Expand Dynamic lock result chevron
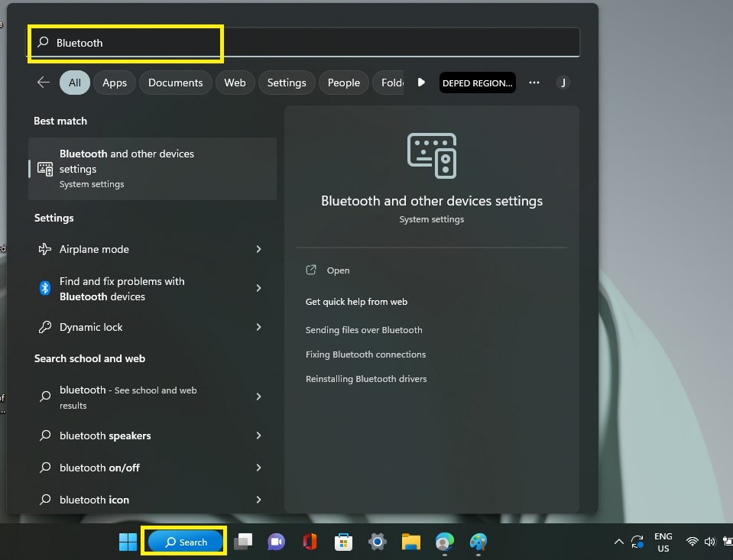This screenshot has height=560, width=733. [x=258, y=327]
